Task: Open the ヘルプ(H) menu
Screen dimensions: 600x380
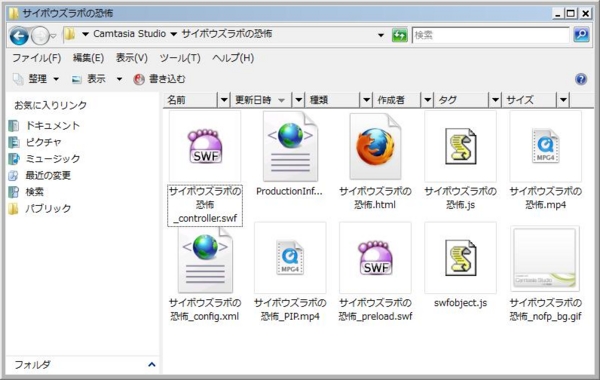Action: click(x=233, y=58)
